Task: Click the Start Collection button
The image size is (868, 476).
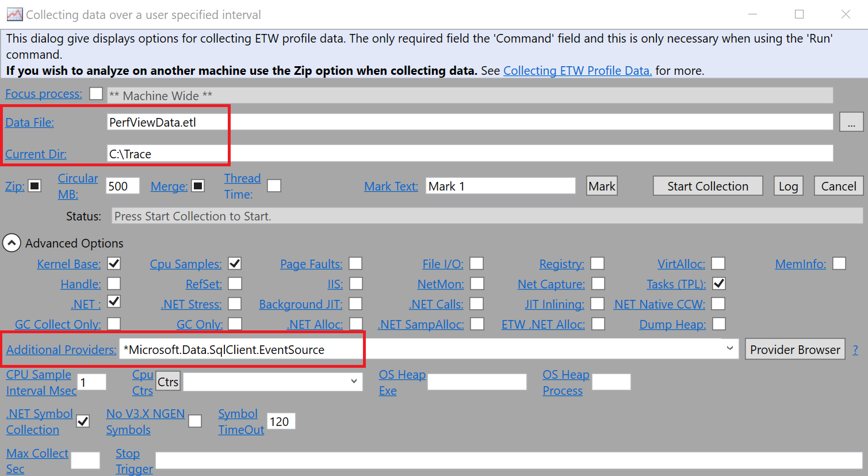Action: (x=708, y=185)
